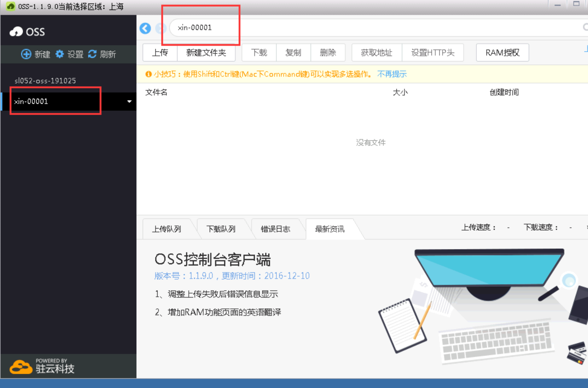Viewport: 588px width, 388px height.
Task: Minimize the OSS window
Action: tap(558, 5)
